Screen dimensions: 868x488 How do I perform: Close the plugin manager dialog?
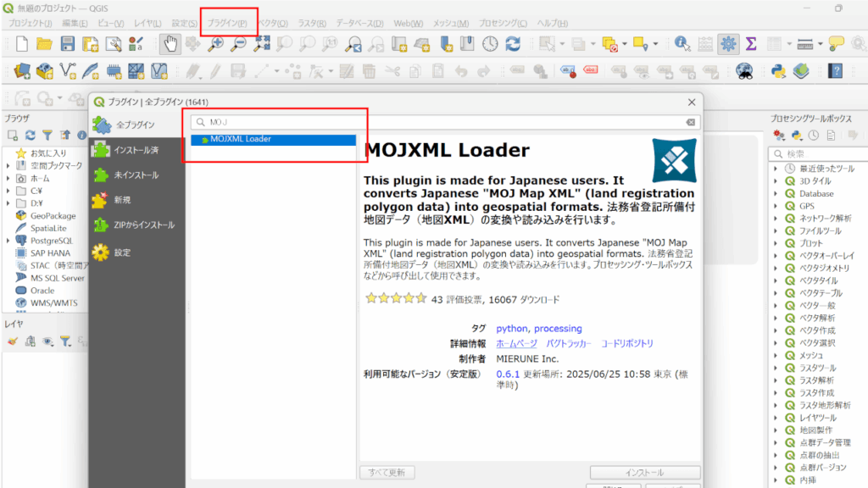692,102
